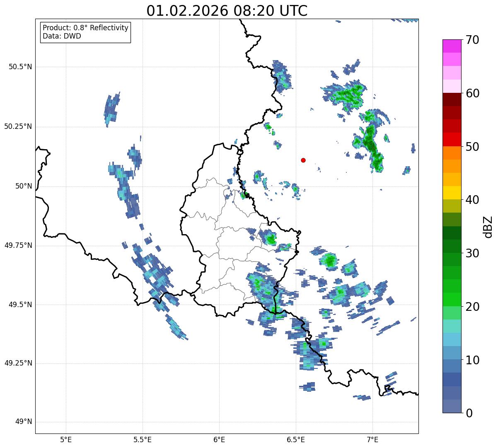Click the 'Data: DWD' text
The height and width of the screenshot is (448, 498).
62,36
